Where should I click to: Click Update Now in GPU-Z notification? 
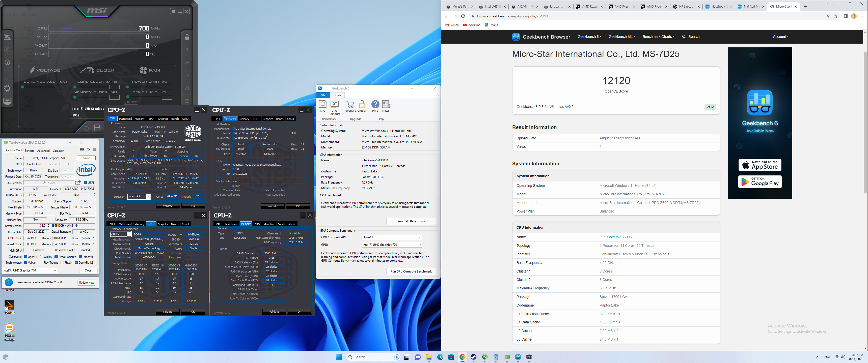(x=86, y=283)
